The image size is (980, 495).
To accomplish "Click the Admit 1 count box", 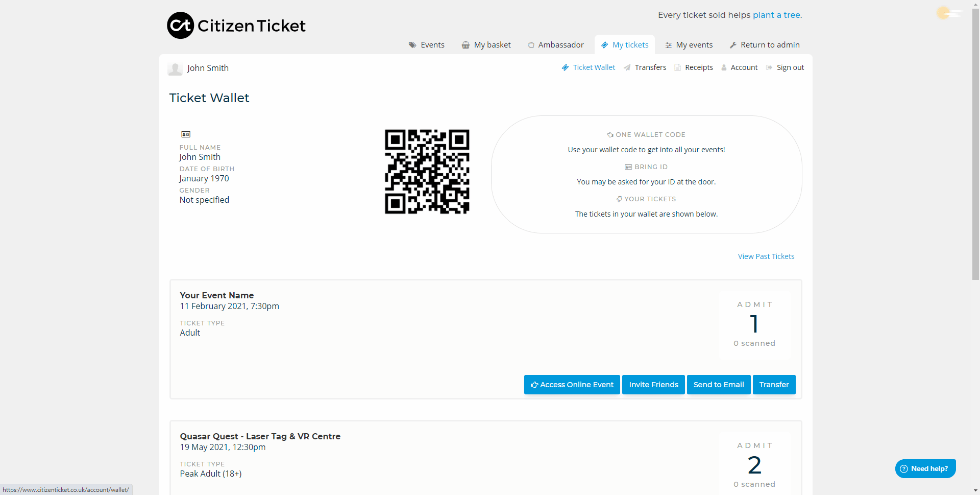I will pos(755,325).
